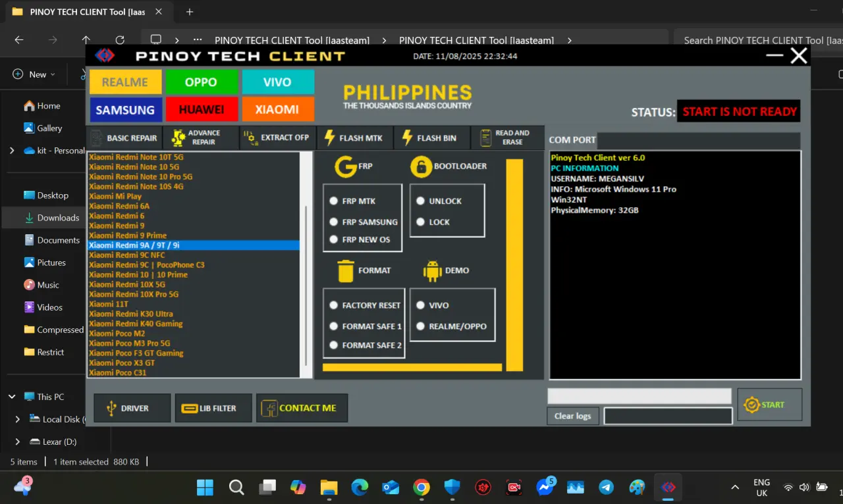Open new File Explorer tab with plus
843x504 pixels.
point(190,12)
